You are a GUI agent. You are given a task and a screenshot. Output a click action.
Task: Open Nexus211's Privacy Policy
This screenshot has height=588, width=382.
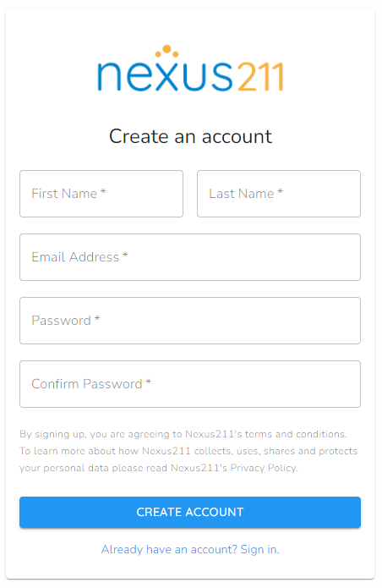click(234, 468)
